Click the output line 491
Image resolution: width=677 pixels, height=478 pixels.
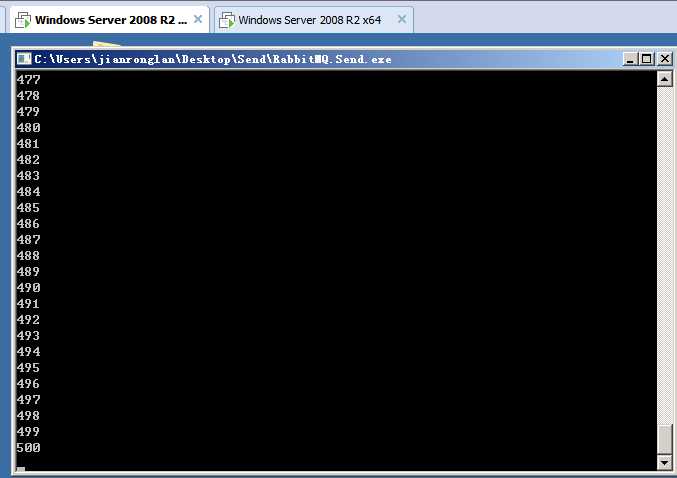28,304
